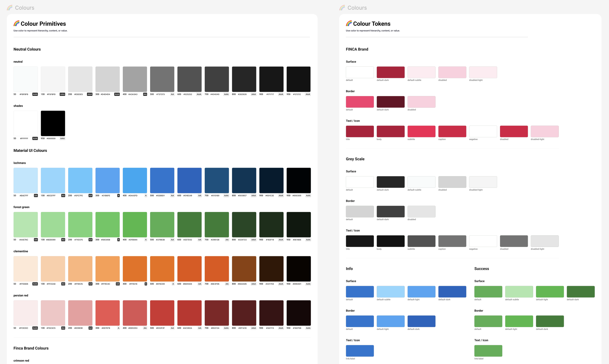
Task: Click FINCA Brand Surface default-dark swatch
Action: click(x=390, y=72)
